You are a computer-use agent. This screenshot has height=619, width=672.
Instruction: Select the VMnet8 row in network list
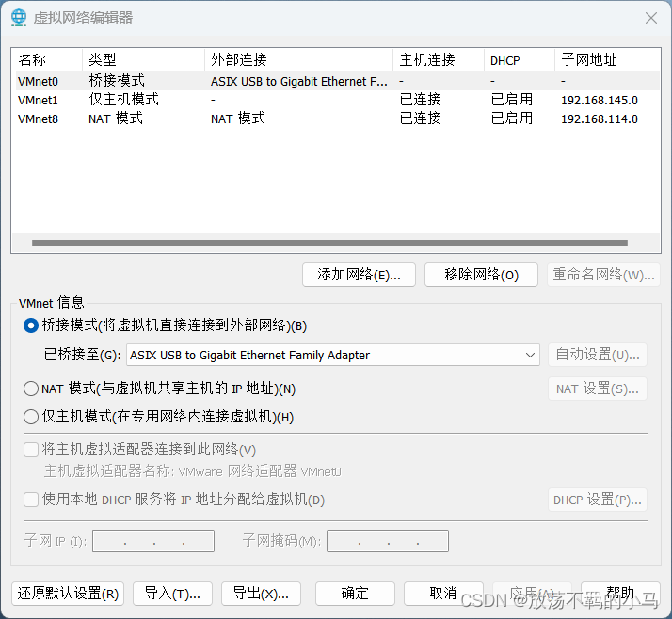[x=337, y=119]
